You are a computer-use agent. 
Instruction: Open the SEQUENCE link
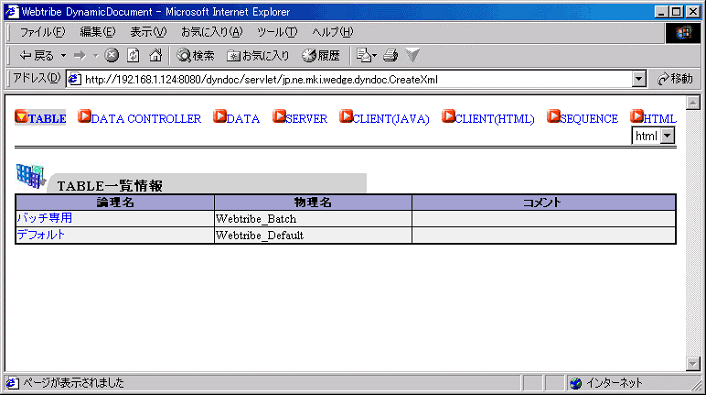point(589,119)
